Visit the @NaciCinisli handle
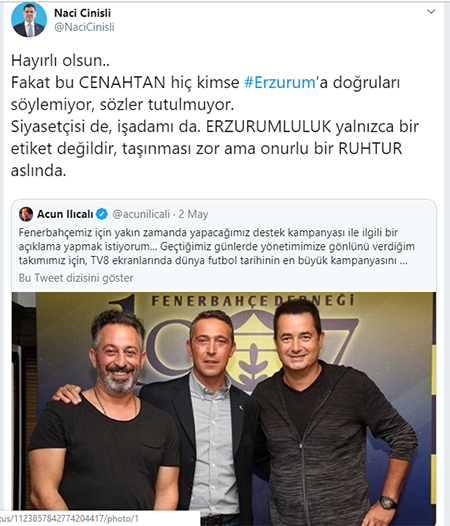Screen dimensions: 450x526 pyautogui.click(x=84, y=27)
